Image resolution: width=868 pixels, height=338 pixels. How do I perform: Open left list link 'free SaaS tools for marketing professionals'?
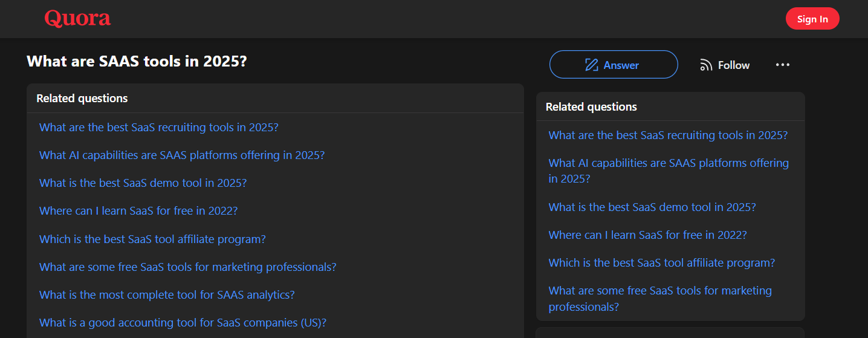(188, 267)
